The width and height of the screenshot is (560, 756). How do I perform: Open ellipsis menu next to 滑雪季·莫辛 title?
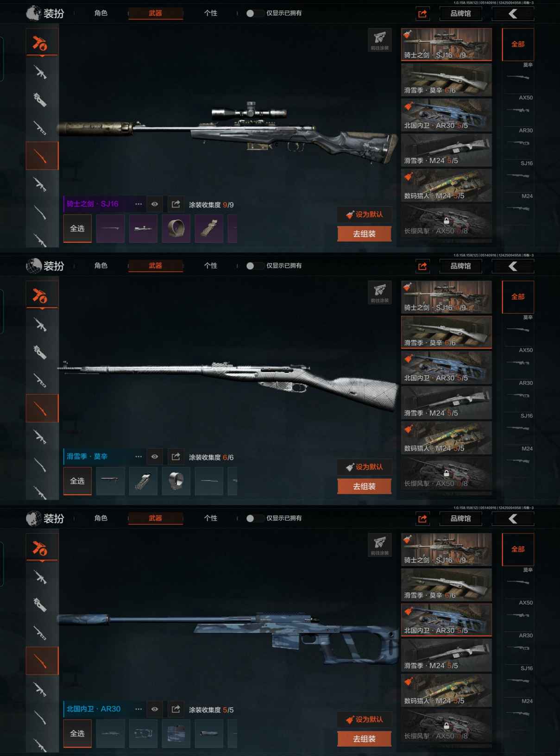pyautogui.click(x=138, y=456)
